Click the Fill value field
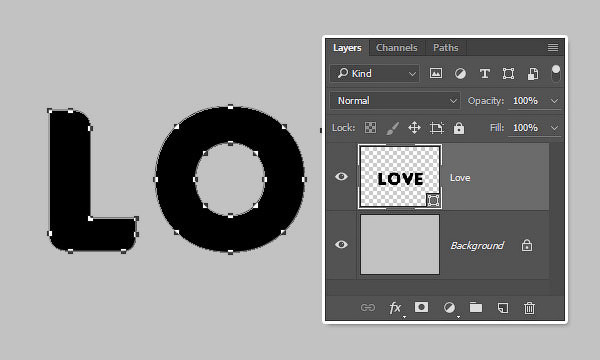The height and width of the screenshot is (360, 600). (525, 127)
